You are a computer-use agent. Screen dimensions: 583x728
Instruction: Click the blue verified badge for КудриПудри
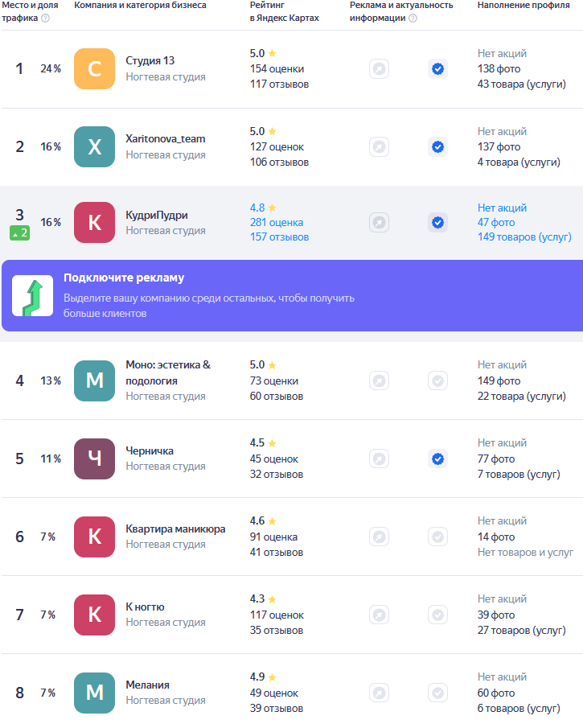[437, 223]
